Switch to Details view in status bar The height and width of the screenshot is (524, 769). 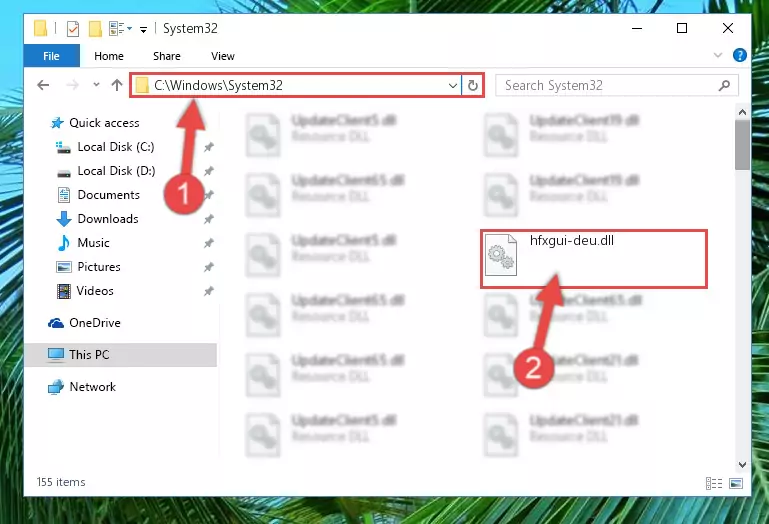click(x=714, y=483)
